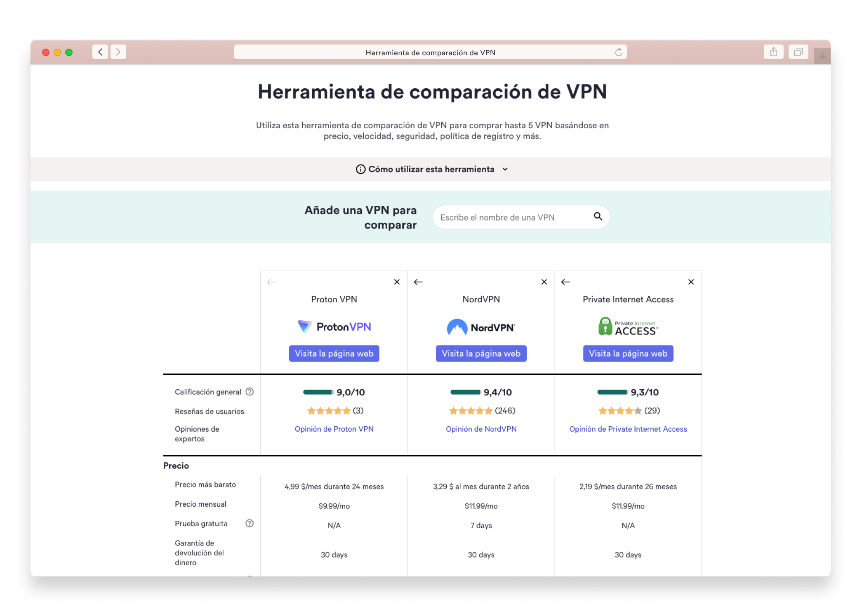Viewport: 862px width, 616px height.
Task: Select the Precio section heading
Action: coord(176,466)
